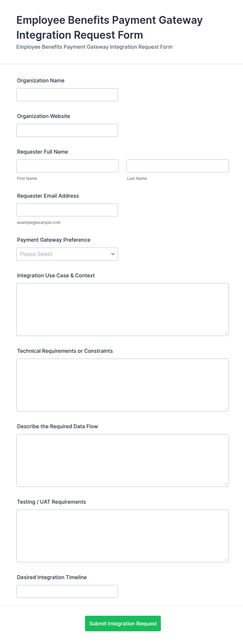Click resize grip on Data Flow textarea

[226, 484]
